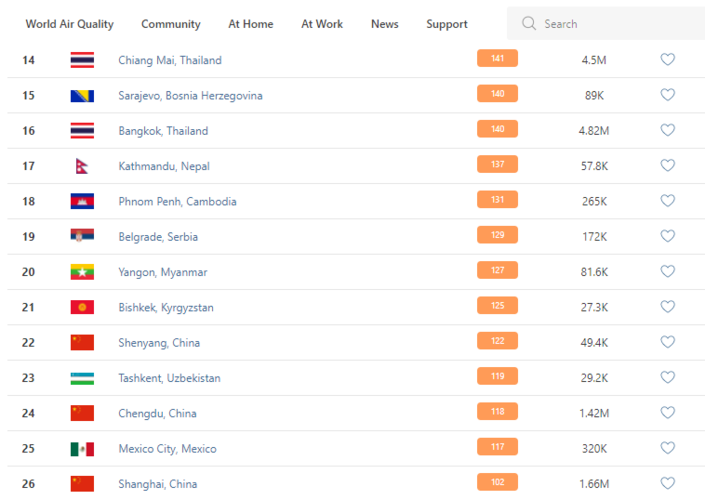
Task: Open the Community menu item
Action: click(170, 24)
